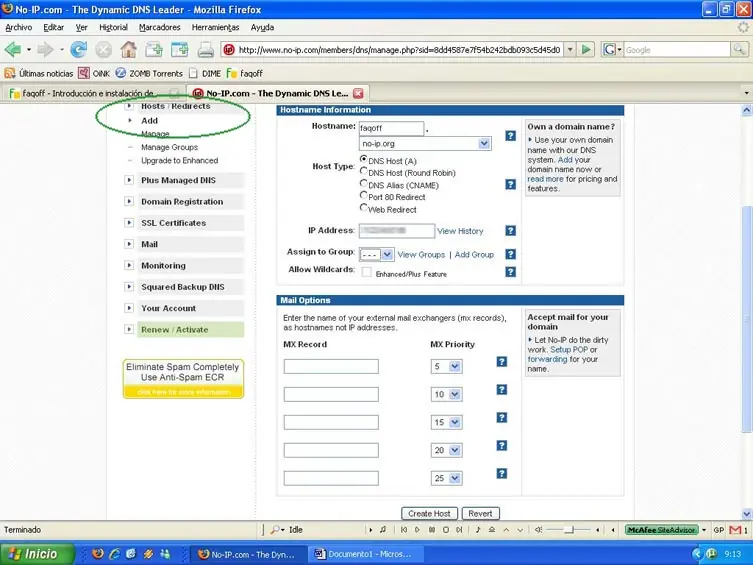
Task: Click the stop button in the status bar player
Action: click(x=446, y=530)
